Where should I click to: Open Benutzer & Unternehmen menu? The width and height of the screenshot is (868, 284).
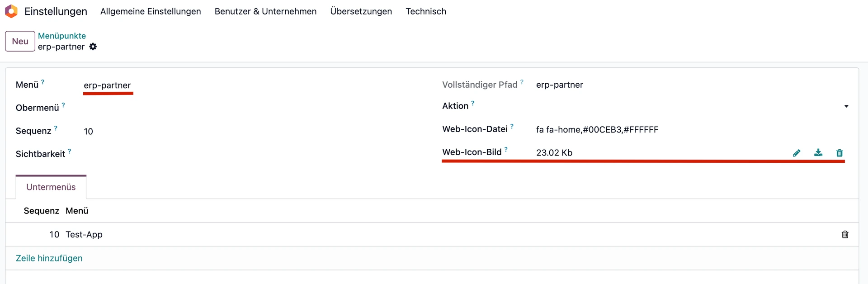(x=265, y=11)
